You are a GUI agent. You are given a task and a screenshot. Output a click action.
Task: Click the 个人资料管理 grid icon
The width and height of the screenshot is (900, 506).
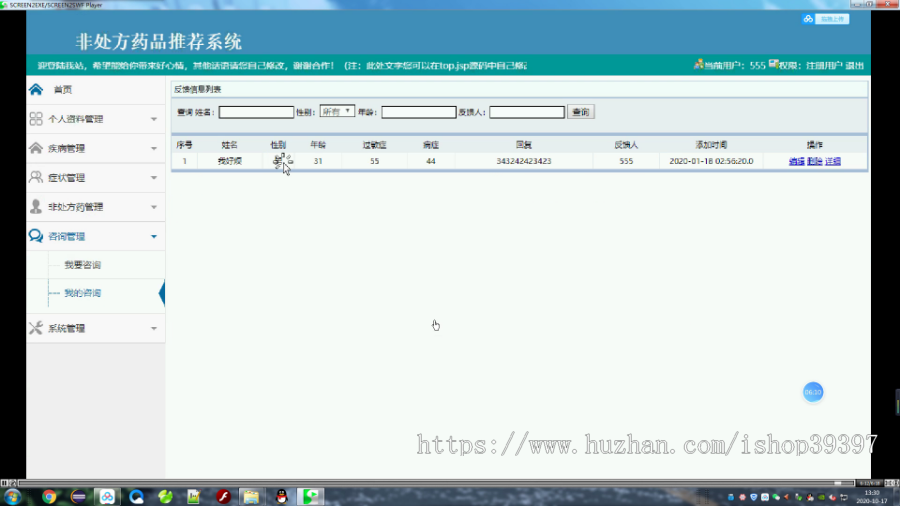click(x=36, y=119)
